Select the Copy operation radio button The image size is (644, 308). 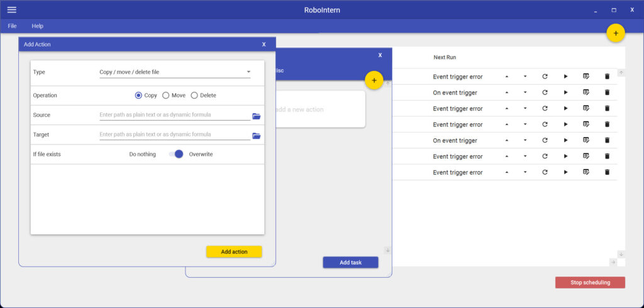(138, 96)
